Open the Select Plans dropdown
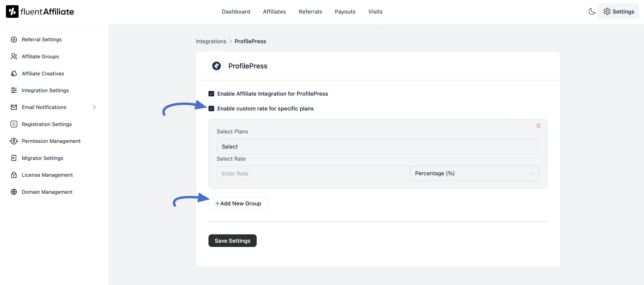 tap(377, 147)
